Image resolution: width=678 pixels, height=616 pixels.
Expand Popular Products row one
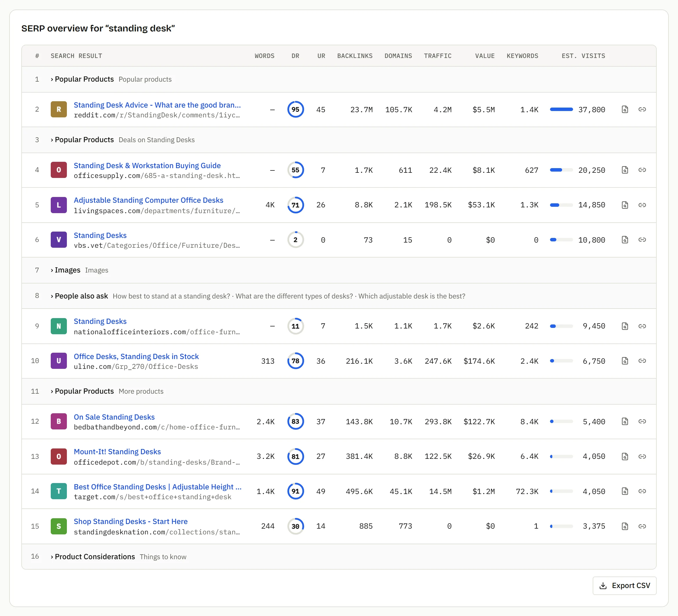(x=339, y=79)
